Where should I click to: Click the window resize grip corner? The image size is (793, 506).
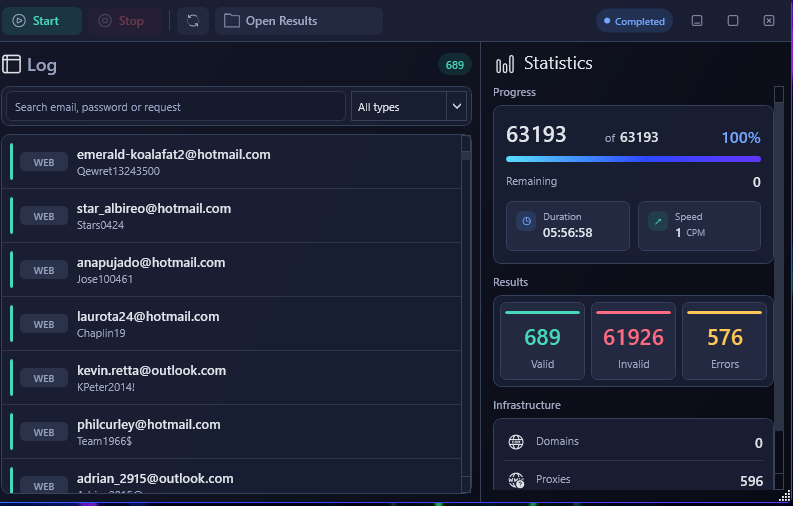coord(785,496)
